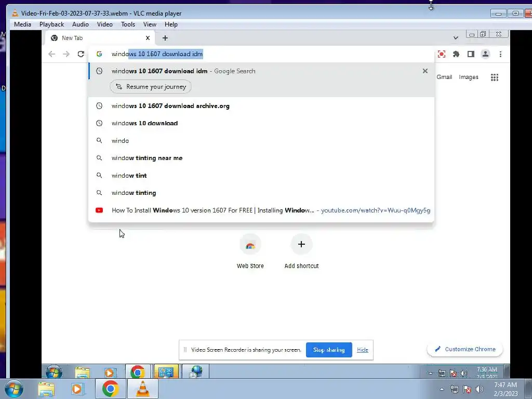Click the Action Center flag tray icon
532x399 pixels.
click(467, 390)
